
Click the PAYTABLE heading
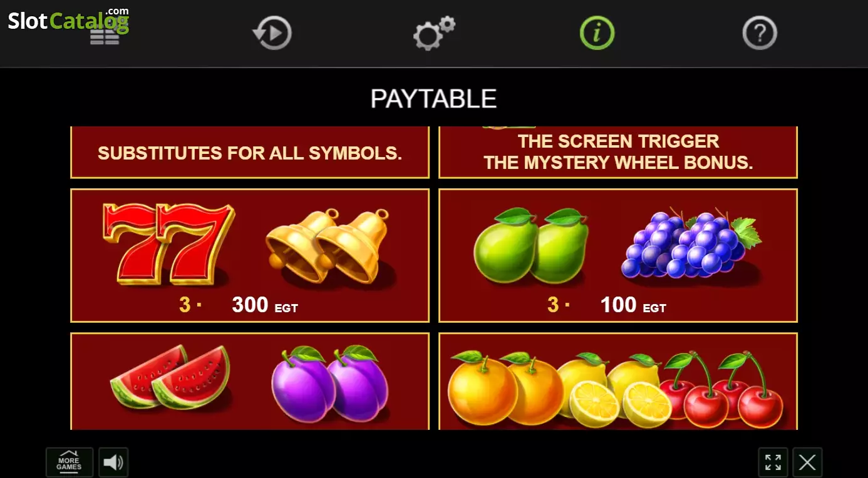[x=433, y=99]
